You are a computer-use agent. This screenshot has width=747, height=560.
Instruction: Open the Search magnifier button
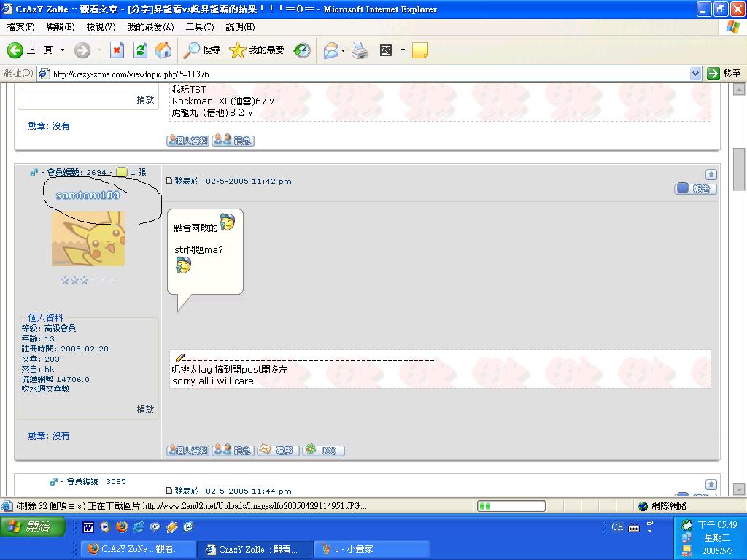pyautogui.click(x=202, y=50)
